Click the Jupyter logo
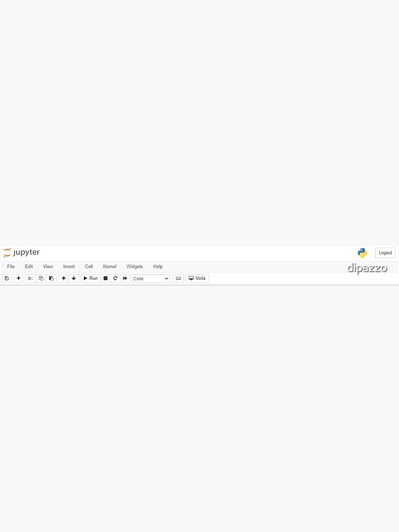 click(22, 252)
